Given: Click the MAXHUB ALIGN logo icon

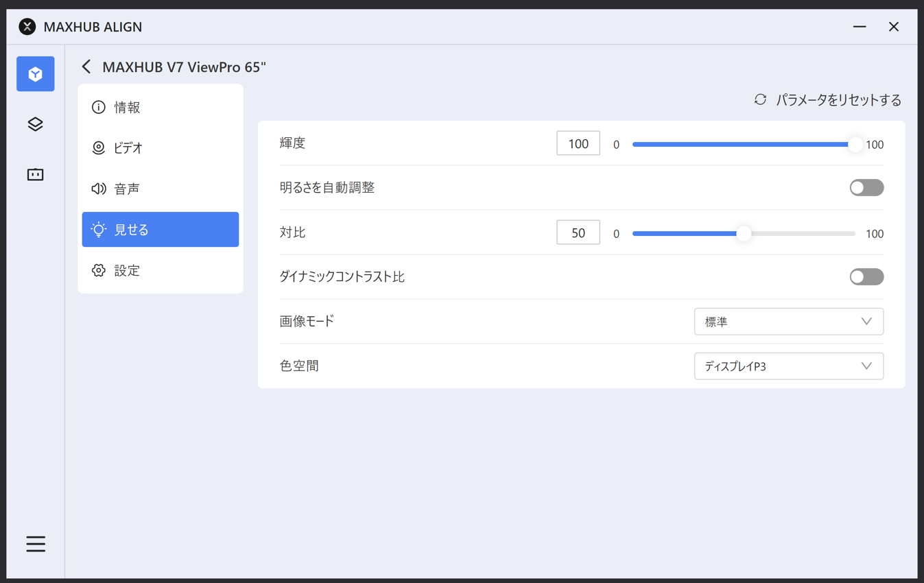Looking at the screenshot, I should coord(27,27).
